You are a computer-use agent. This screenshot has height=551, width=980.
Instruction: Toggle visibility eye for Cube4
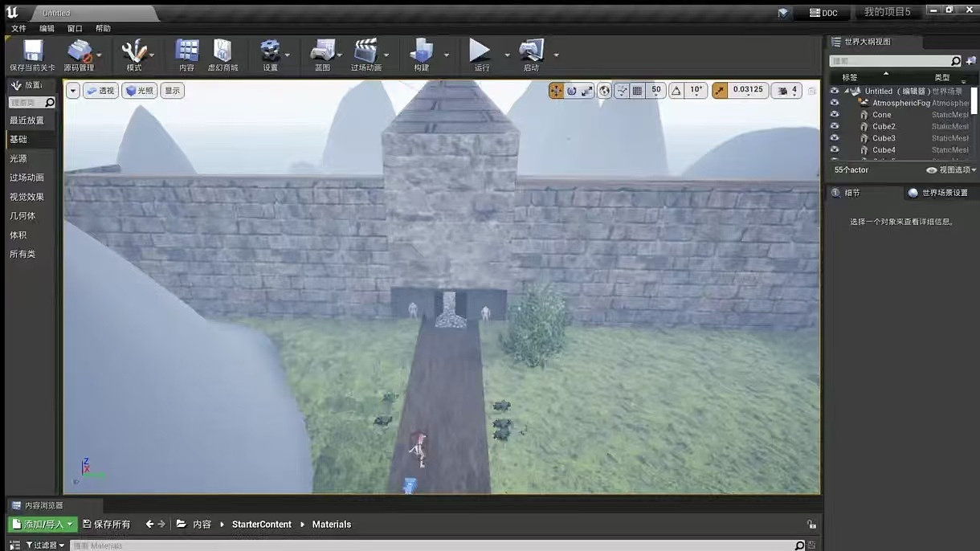click(x=835, y=150)
